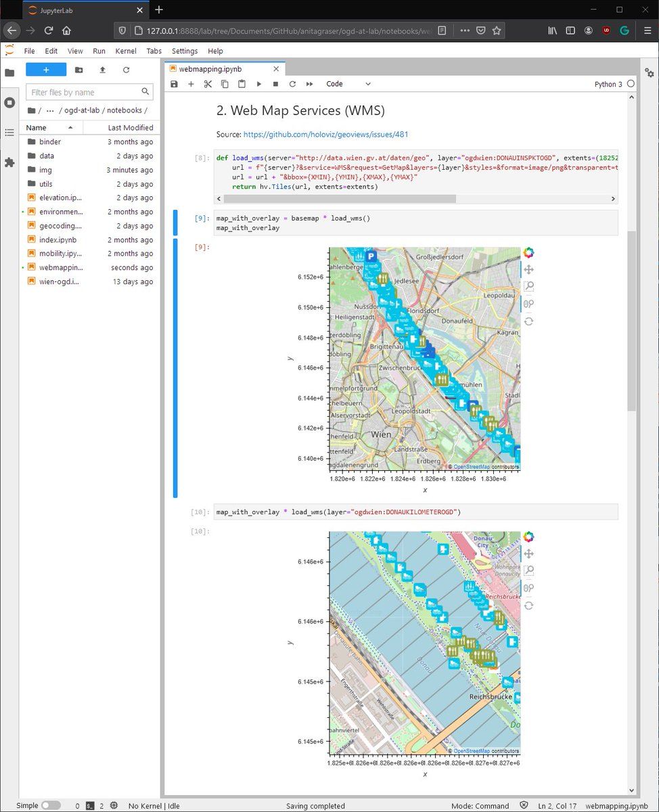
Task: Toggle Box Zoom tool on second map
Action: tap(528, 570)
